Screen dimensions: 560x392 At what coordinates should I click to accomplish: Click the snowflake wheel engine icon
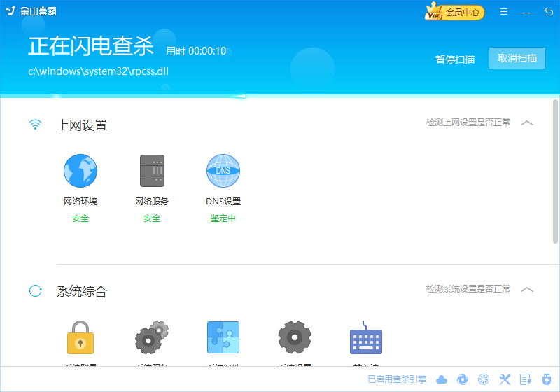[484, 379]
